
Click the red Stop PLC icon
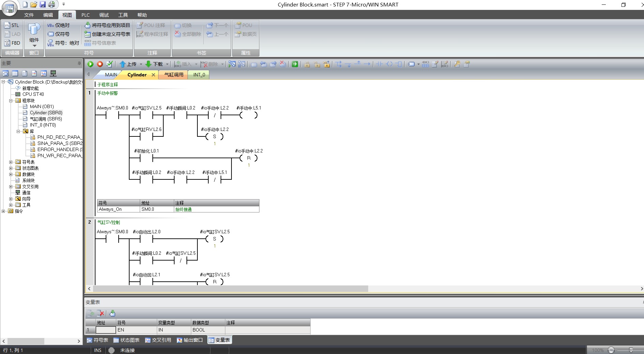pyautogui.click(x=100, y=64)
